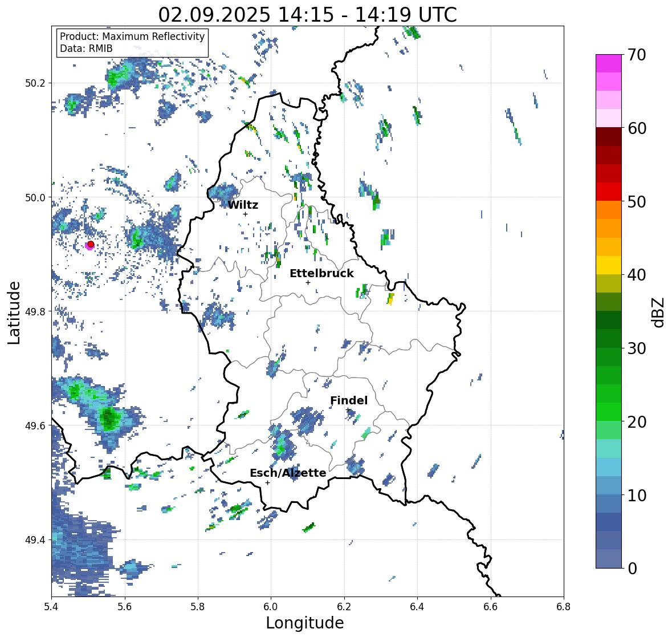Screen dimensions: 672x637
Task: Click the 60 value on the colorbar
Action: pos(637,128)
